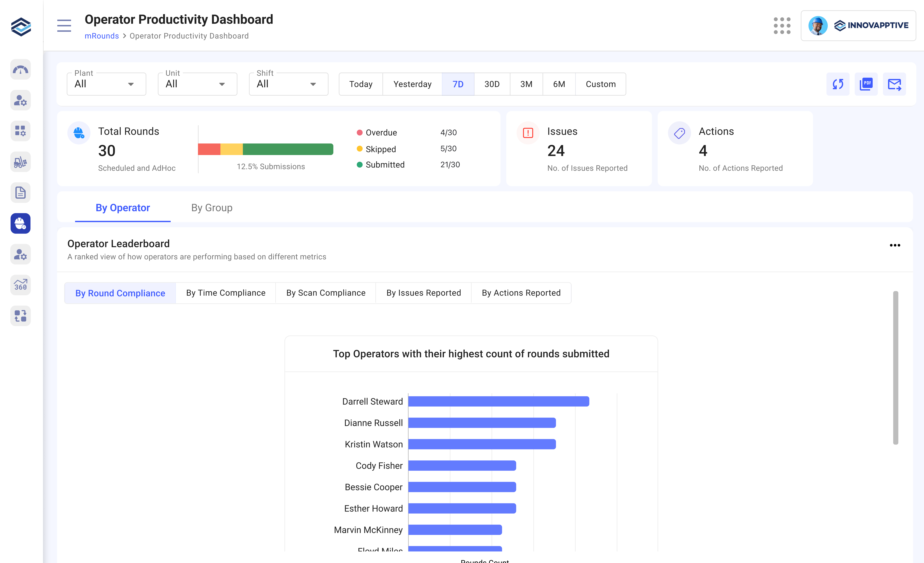Screen dimensions: 924x563
Task: Open the apps grid launcher
Action: (x=782, y=26)
